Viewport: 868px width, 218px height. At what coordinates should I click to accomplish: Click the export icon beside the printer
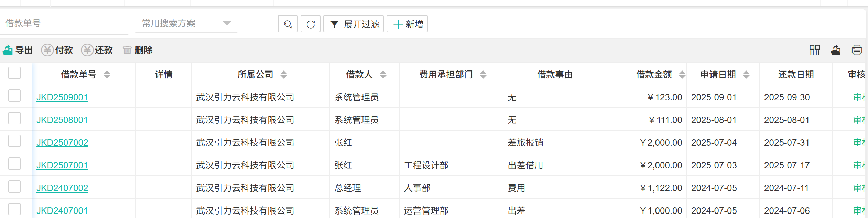coord(836,50)
